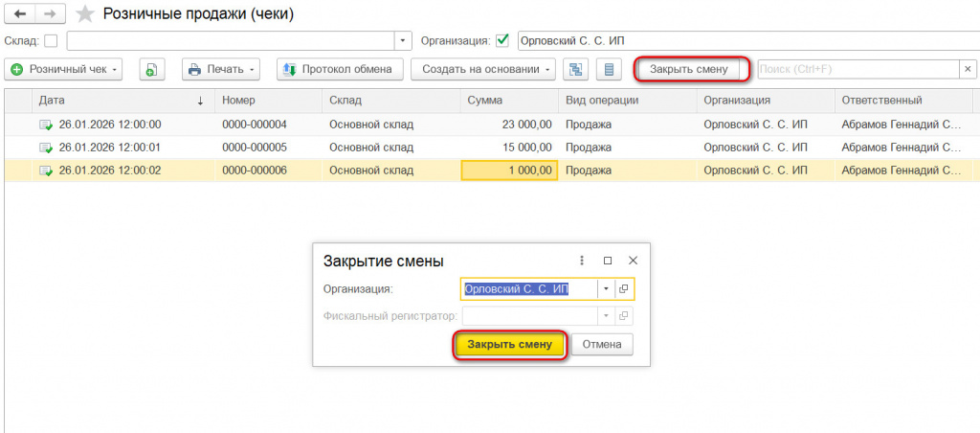Click highlighted sum cell 1 000,00
This screenshot has width=980, height=433.
tap(509, 171)
